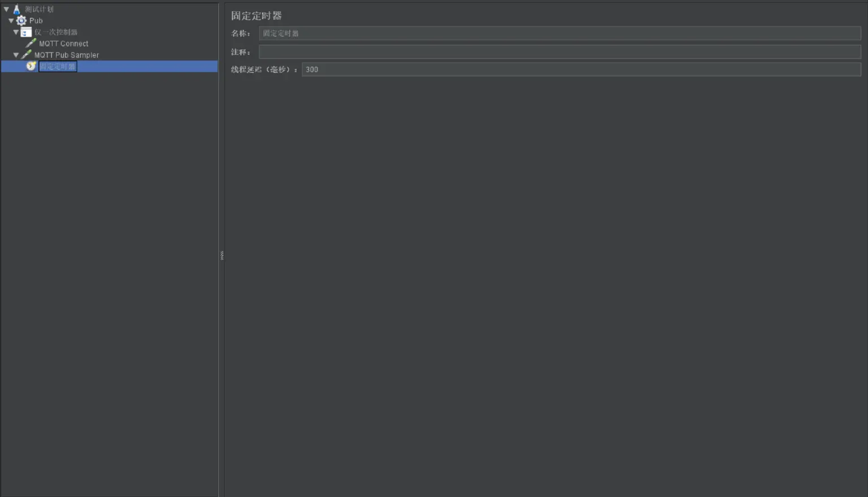The width and height of the screenshot is (868, 497).
Task: Select the MQTT Pub Sampler label
Action: coord(66,55)
